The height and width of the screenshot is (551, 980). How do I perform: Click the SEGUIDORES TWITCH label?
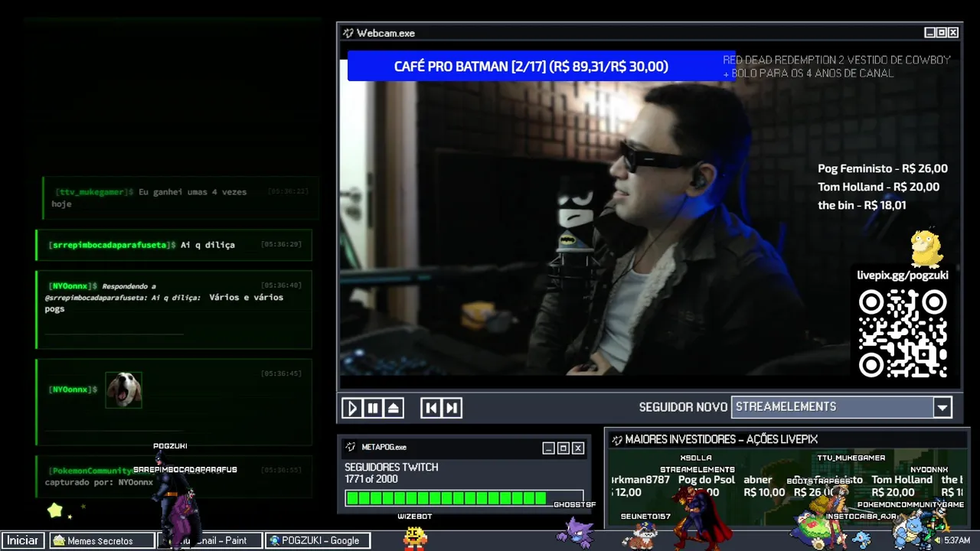pyautogui.click(x=391, y=468)
